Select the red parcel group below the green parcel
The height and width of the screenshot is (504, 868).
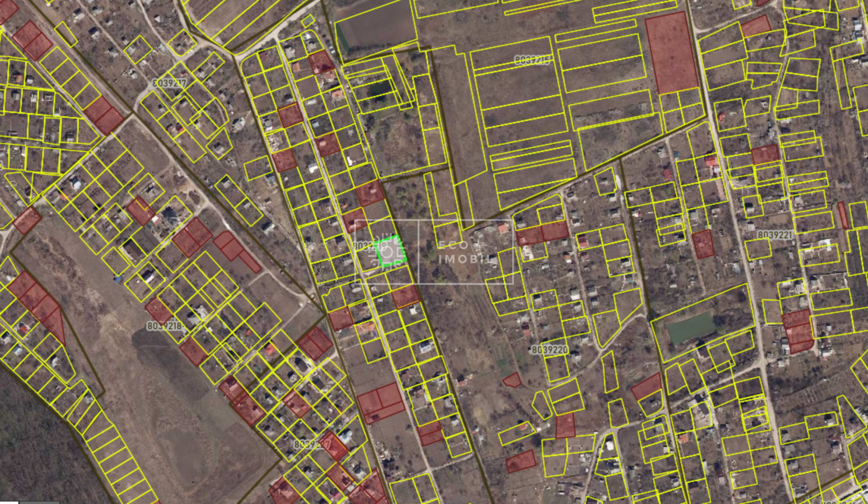coord(381,402)
